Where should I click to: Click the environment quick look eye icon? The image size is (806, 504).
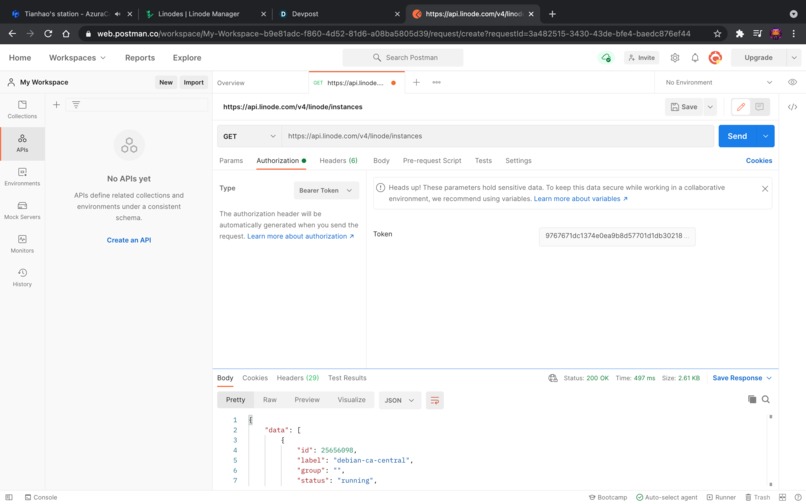click(792, 82)
